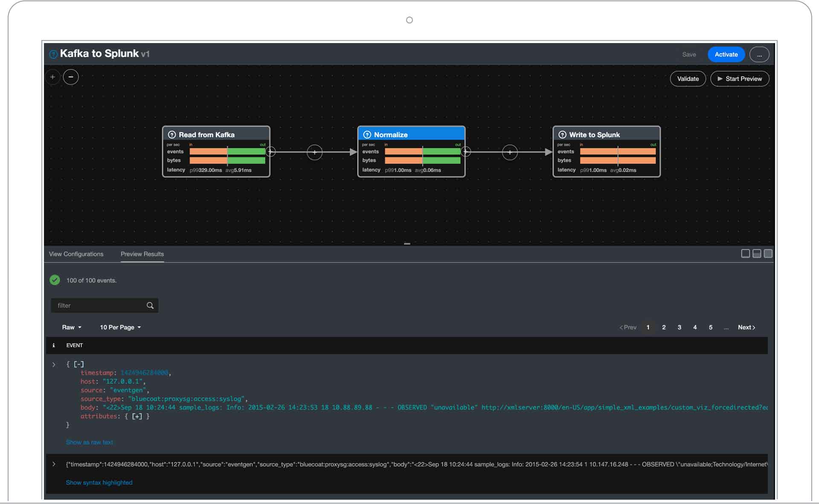This screenshot has width=819, height=504.
Task: Add a function between Kafka and Normalize nodes
Action: point(314,152)
